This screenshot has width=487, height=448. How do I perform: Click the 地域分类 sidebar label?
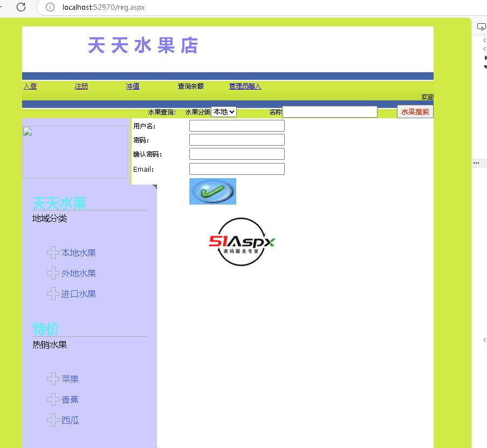50,218
